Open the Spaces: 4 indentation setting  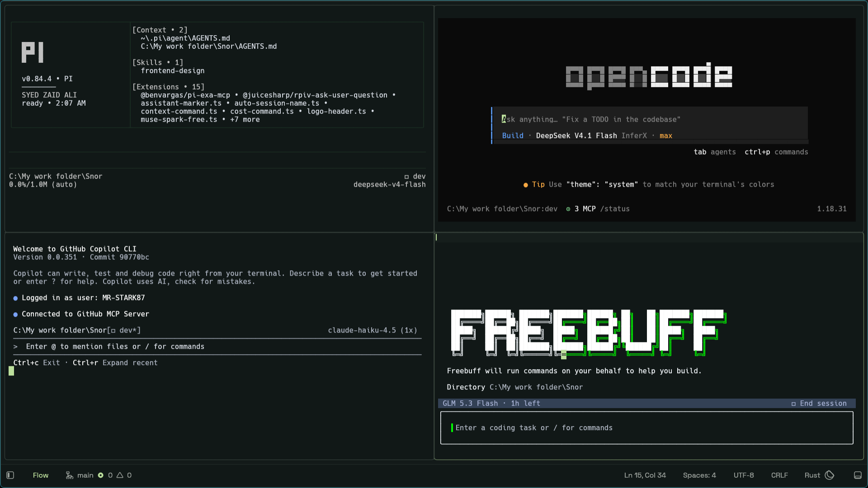(699, 475)
